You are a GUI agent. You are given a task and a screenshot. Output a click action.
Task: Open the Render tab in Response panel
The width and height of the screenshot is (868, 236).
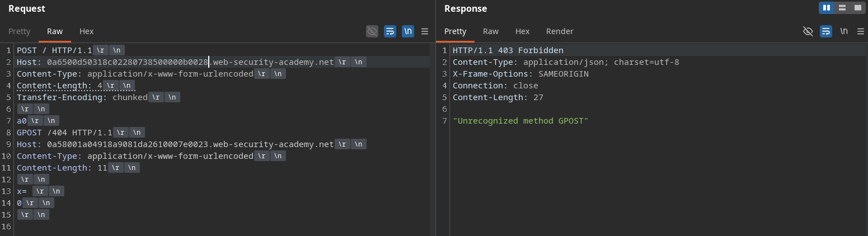[x=560, y=31]
